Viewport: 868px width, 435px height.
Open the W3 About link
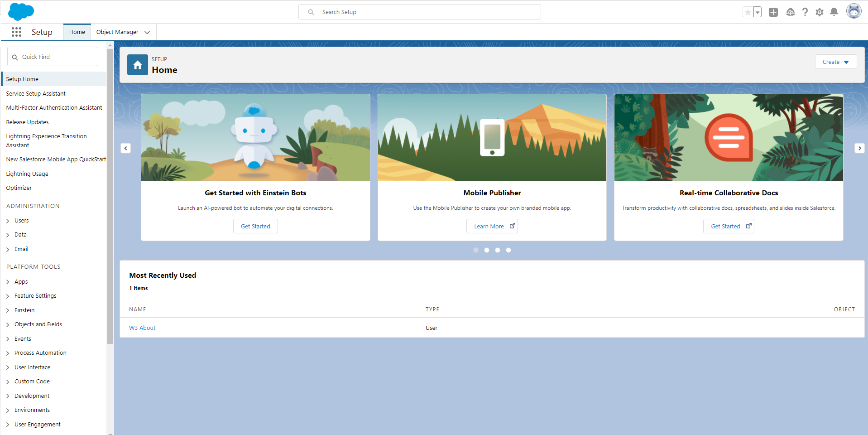click(142, 328)
